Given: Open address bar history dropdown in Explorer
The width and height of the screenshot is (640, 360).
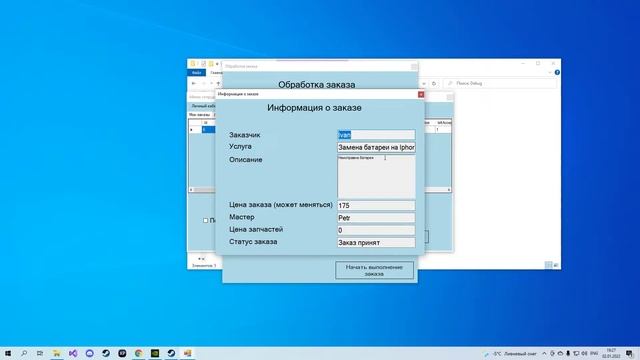Looking at the screenshot, I should (x=424, y=83).
